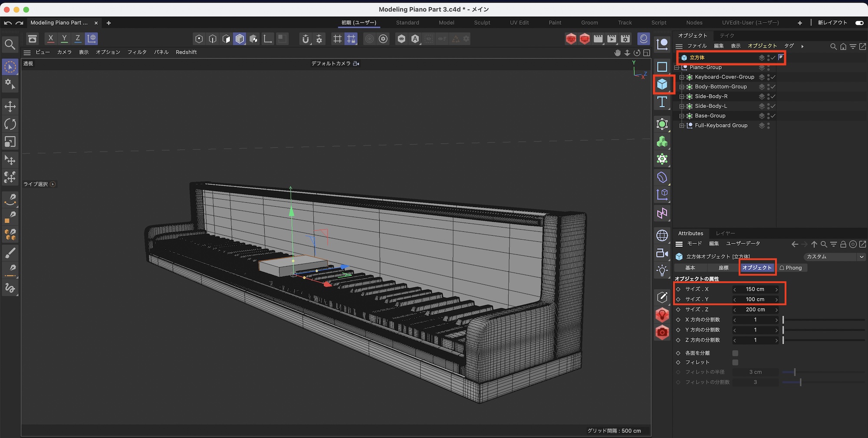Open the 座標 attribute tab

click(x=723, y=268)
